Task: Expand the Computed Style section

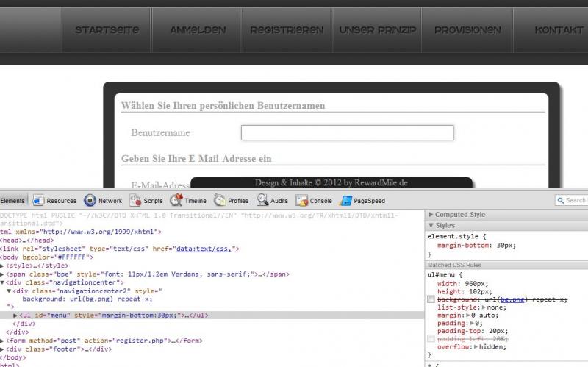Action: pos(431,215)
